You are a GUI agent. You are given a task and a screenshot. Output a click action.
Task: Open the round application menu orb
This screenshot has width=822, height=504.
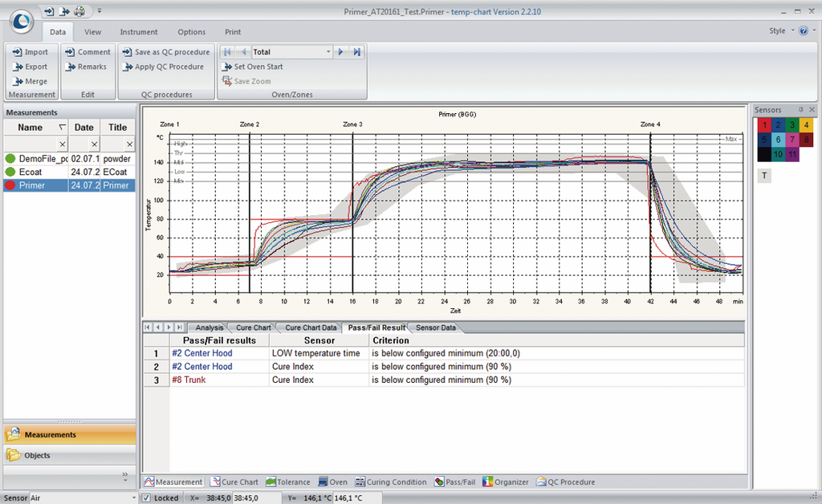[x=22, y=22]
